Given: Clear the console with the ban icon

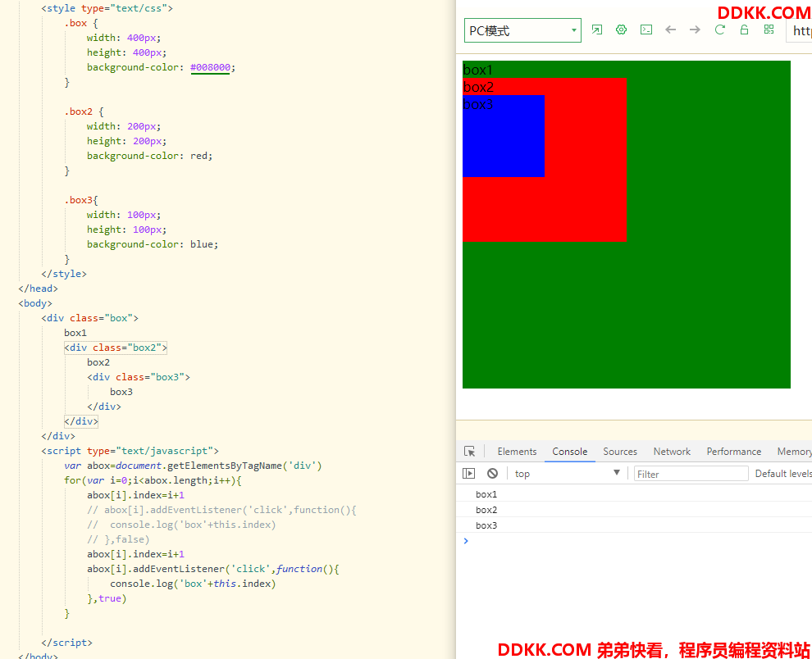Looking at the screenshot, I should point(492,473).
